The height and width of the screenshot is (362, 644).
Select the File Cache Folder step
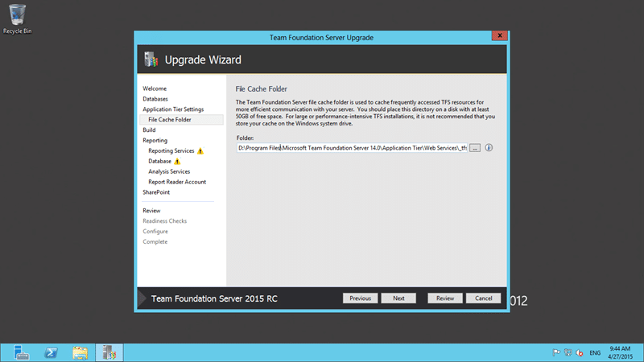point(182,119)
